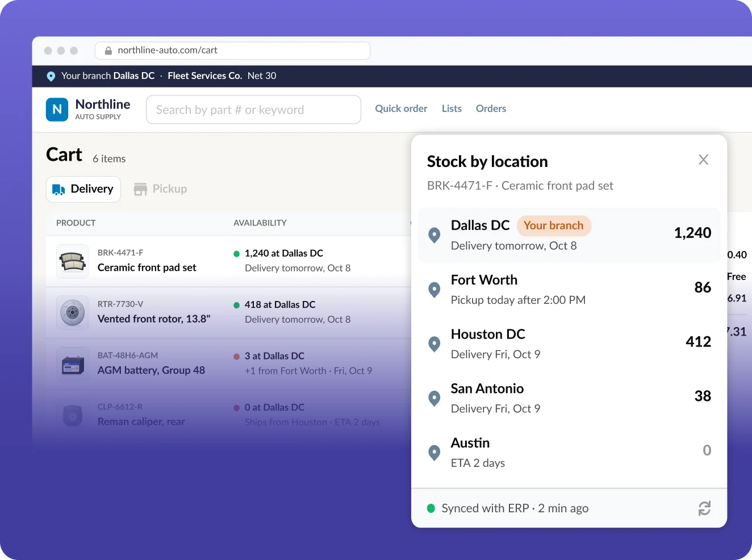Refresh the ERP sync status
The image size is (752, 560).
(x=704, y=508)
